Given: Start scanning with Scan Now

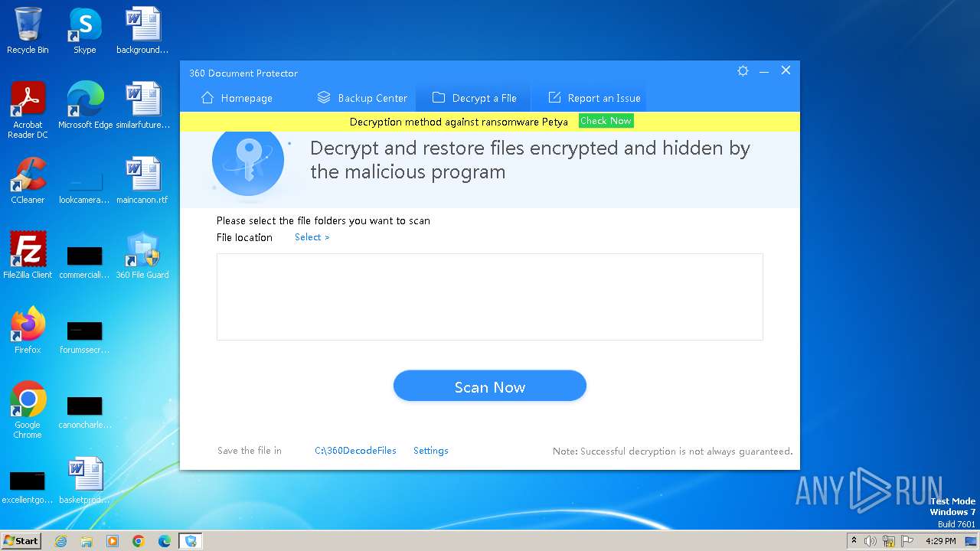Looking at the screenshot, I should click(x=490, y=386).
